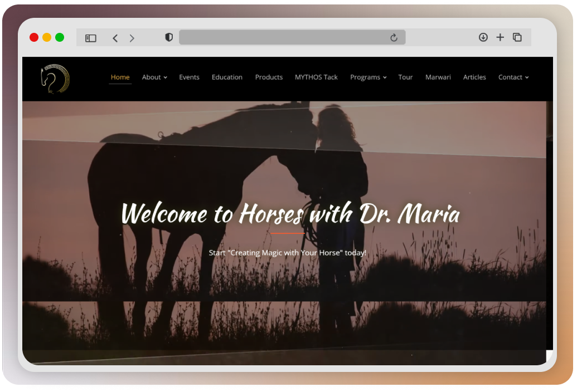This screenshot has width=577, height=392.
Task: Reload the page with refresh icon
Action: pyautogui.click(x=394, y=37)
